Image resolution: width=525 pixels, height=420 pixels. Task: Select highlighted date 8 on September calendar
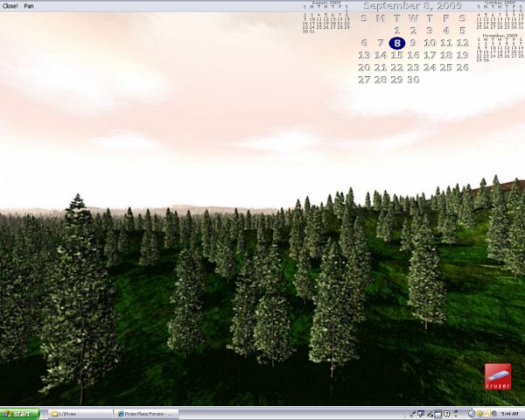397,42
